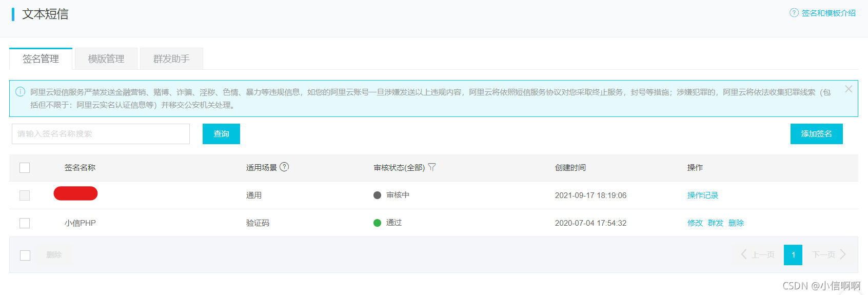The height and width of the screenshot is (295, 868).
Task: Click the 查询 button
Action: coord(221,134)
